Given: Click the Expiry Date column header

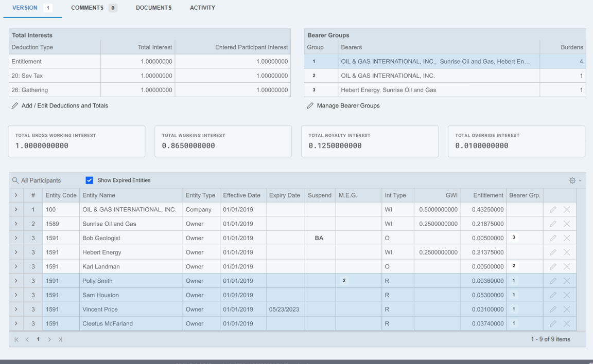Looking at the screenshot, I should click(x=285, y=195).
